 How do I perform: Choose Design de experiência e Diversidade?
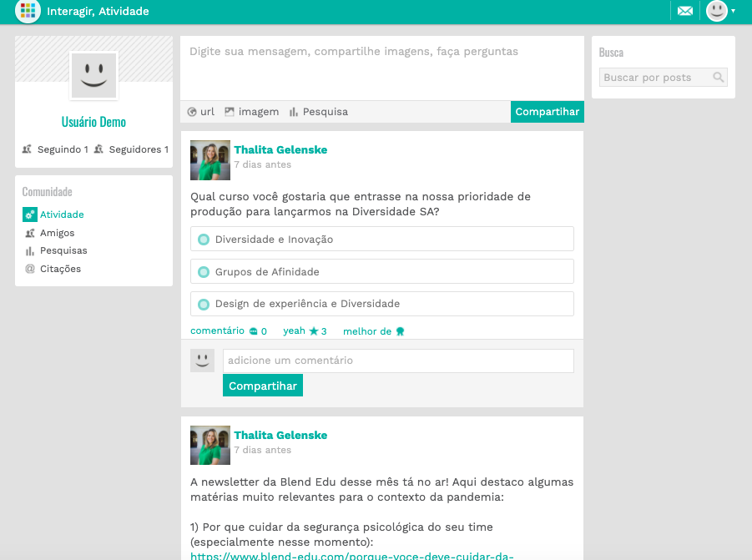(203, 304)
